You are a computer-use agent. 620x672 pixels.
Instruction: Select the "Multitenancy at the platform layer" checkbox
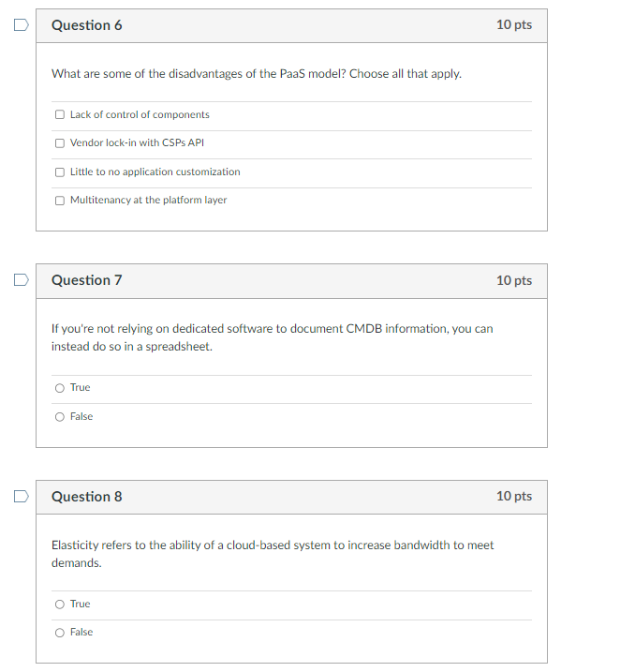60,201
